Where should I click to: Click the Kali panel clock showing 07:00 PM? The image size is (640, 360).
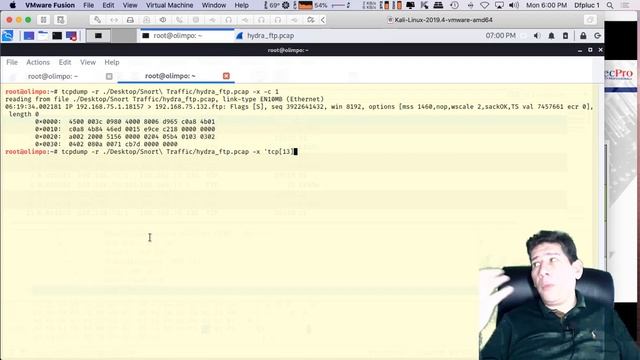(500, 36)
